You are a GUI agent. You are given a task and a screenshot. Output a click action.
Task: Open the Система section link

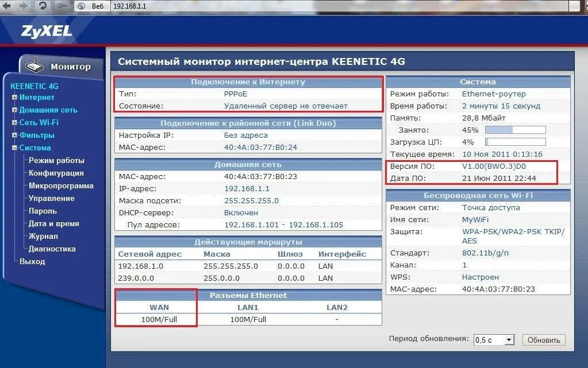[x=35, y=148]
